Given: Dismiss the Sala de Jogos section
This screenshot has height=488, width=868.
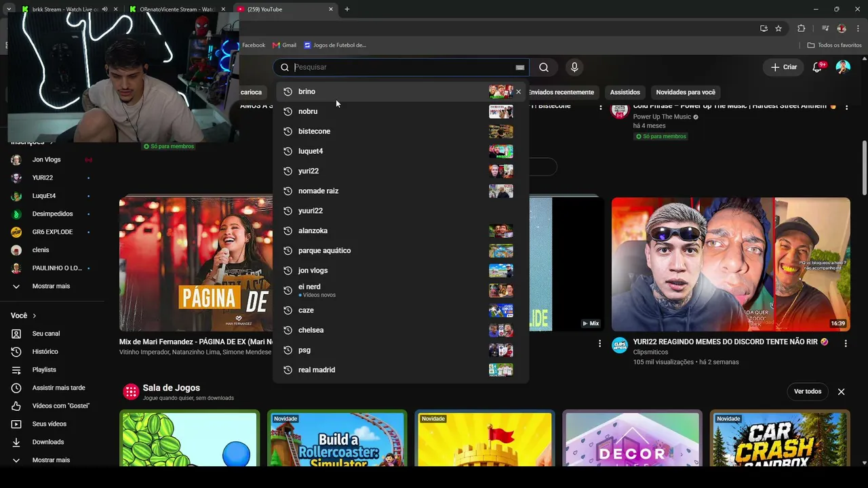Looking at the screenshot, I should tap(842, 392).
